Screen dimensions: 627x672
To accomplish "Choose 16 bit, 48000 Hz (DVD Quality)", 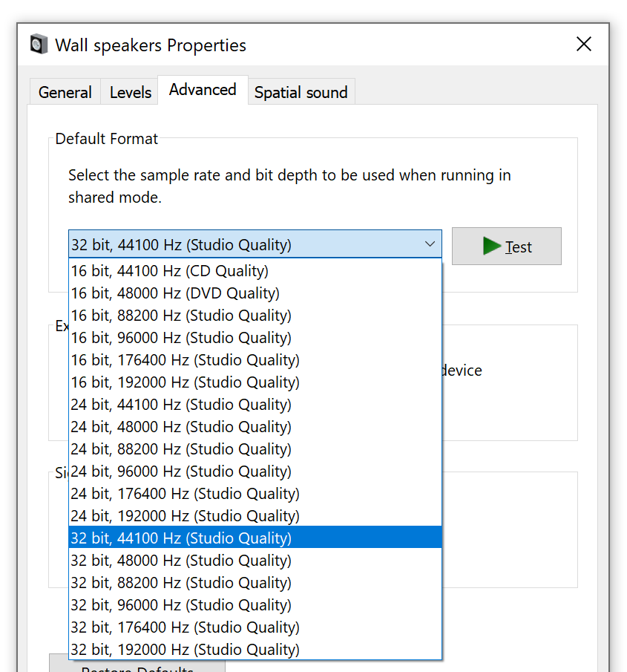I will tap(175, 293).
